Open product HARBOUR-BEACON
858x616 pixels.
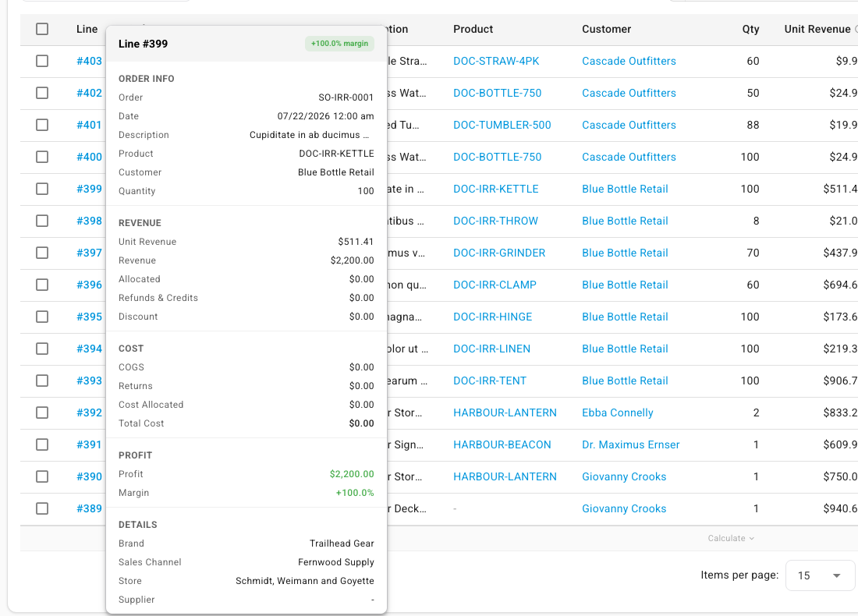[x=502, y=444]
